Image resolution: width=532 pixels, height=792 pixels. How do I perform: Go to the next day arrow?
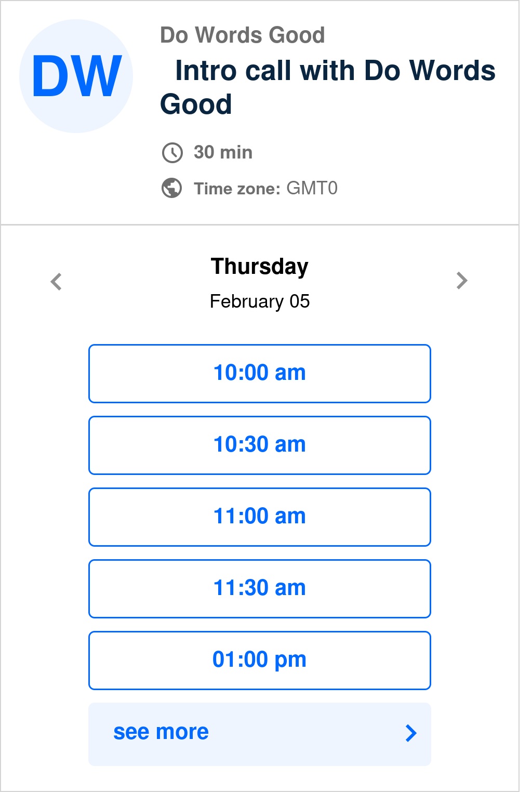coord(462,281)
